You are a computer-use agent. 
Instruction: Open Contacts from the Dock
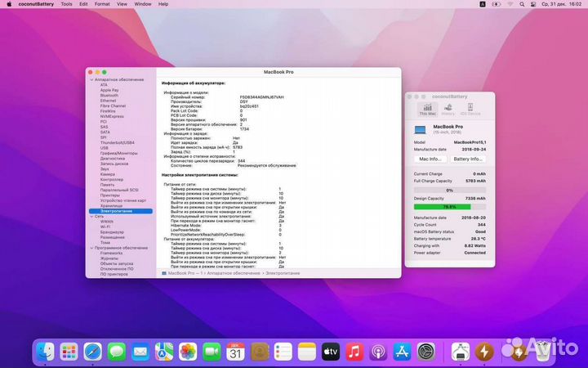click(260, 352)
